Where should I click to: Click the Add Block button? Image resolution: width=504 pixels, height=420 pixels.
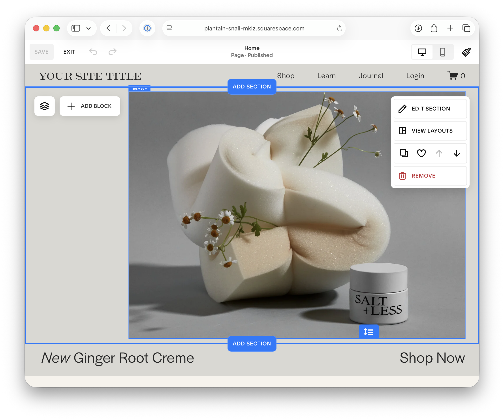pyautogui.click(x=90, y=106)
